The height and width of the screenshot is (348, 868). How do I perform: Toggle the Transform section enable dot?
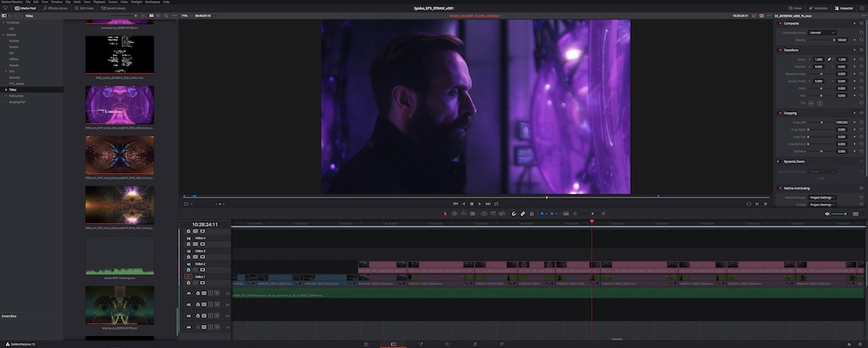tap(780, 50)
